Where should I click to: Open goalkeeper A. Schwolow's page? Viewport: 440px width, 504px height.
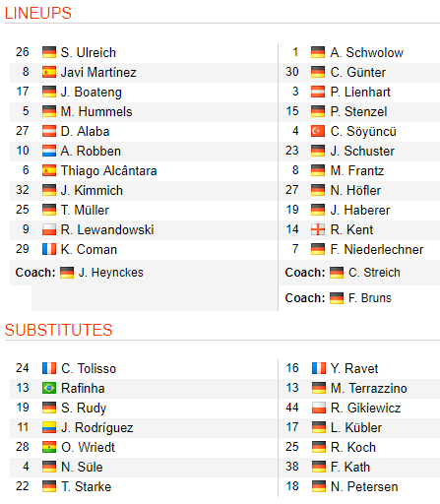pos(367,52)
